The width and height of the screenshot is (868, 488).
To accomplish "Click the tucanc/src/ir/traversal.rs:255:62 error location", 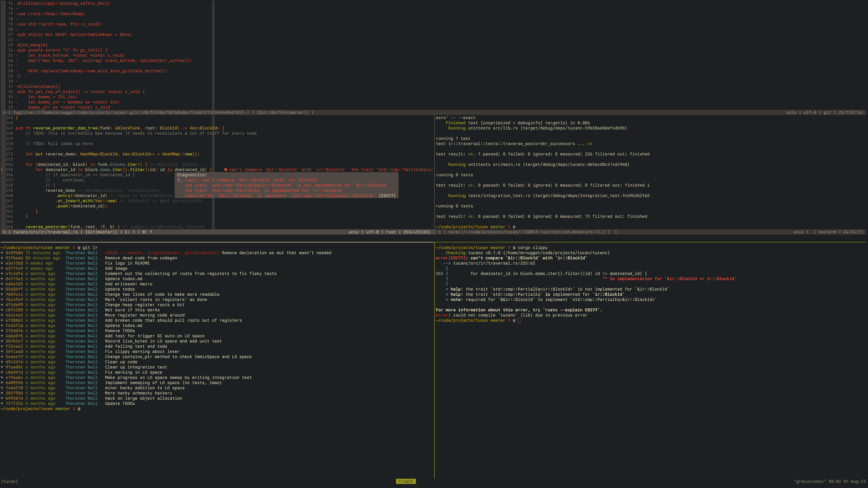I will point(494,263).
